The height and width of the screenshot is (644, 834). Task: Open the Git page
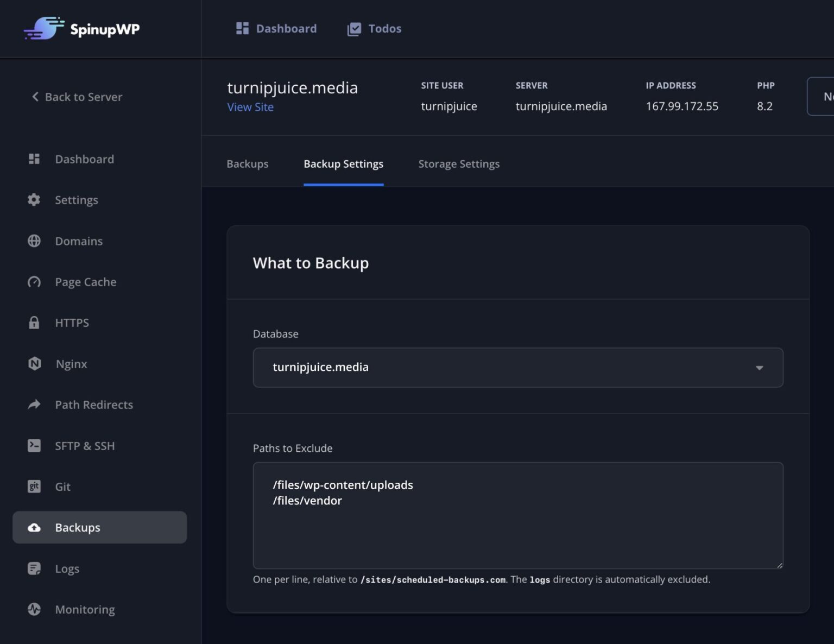(99, 487)
